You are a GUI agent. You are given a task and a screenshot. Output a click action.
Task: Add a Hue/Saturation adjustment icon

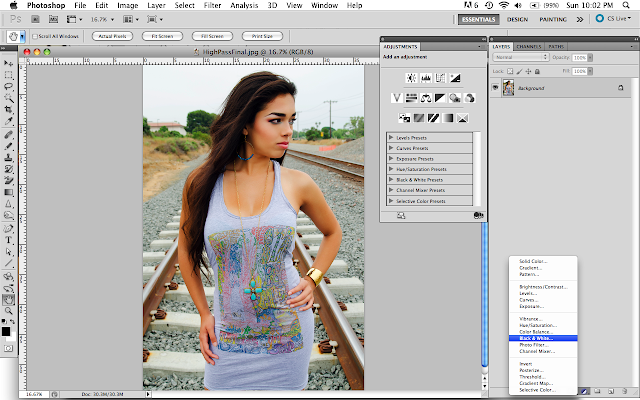pyautogui.click(x=411, y=98)
